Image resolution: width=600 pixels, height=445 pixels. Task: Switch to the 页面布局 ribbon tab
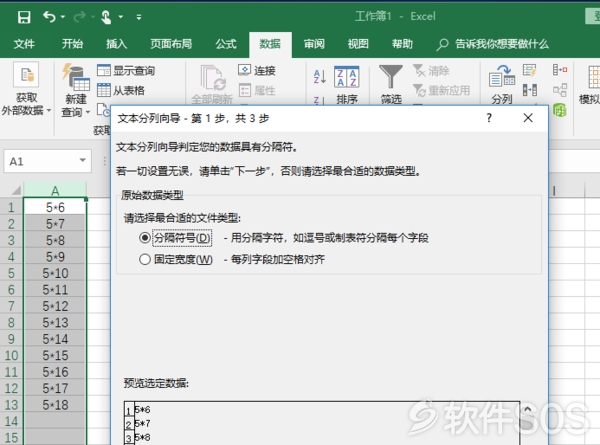pyautogui.click(x=171, y=44)
